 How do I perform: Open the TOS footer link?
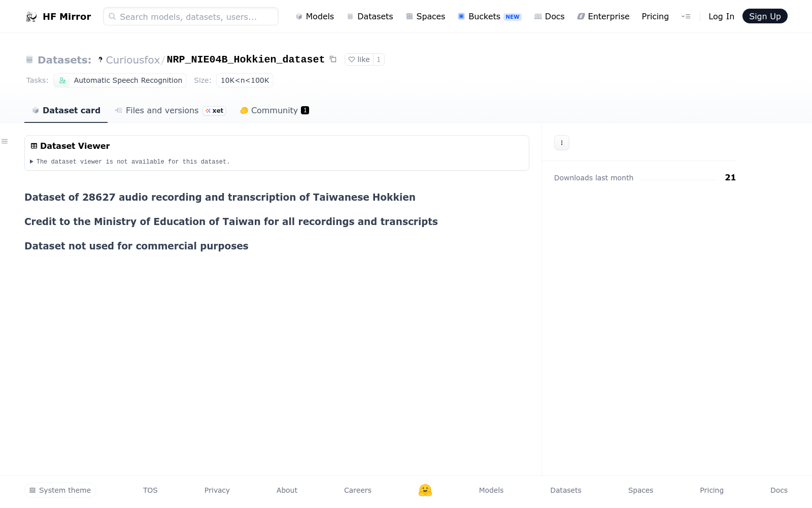pos(150,490)
